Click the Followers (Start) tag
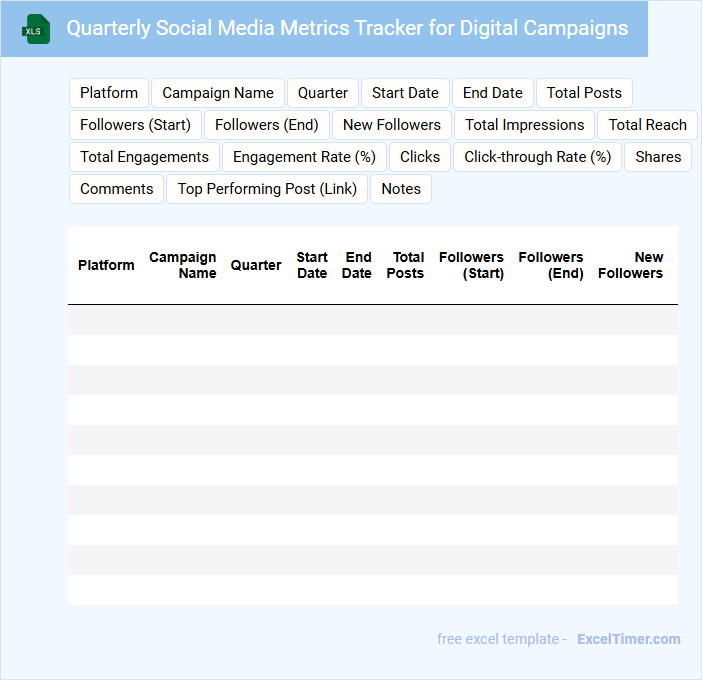 [135, 125]
